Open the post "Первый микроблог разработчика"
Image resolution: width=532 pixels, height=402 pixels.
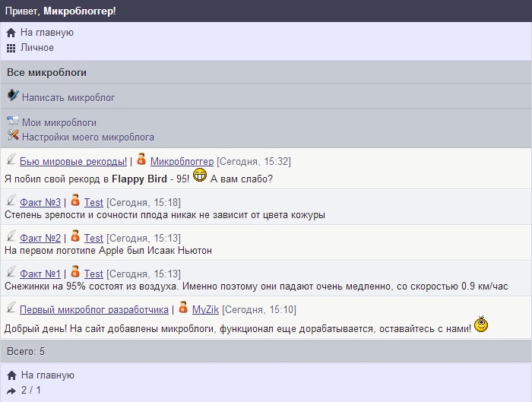coord(94,310)
